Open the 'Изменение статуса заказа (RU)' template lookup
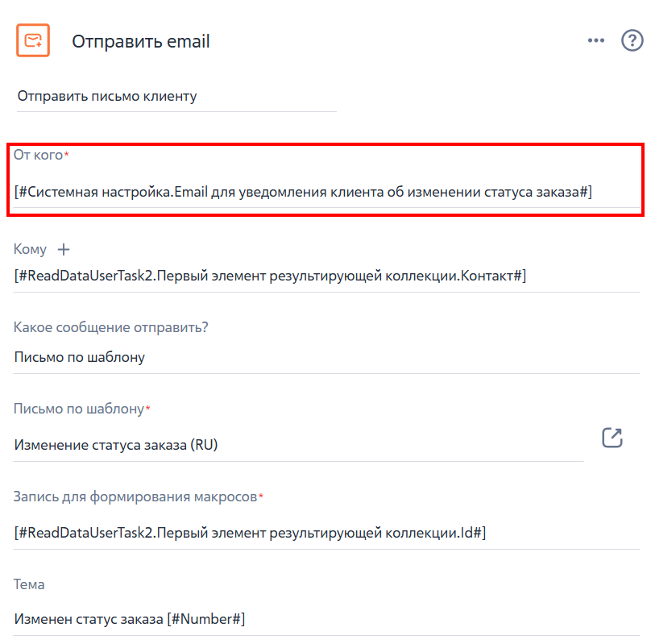The height and width of the screenshot is (644, 651). 298,445
